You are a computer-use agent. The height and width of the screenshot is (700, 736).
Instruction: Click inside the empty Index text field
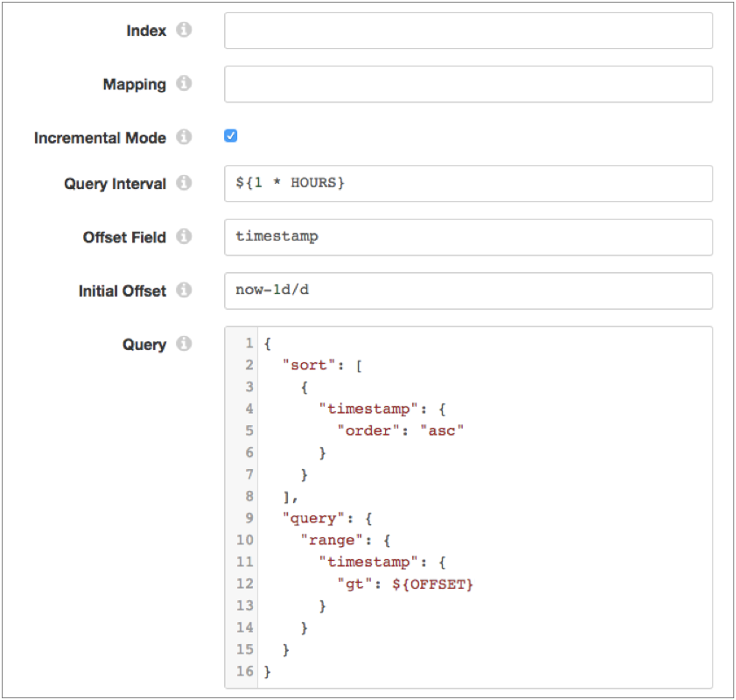pos(468,31)
